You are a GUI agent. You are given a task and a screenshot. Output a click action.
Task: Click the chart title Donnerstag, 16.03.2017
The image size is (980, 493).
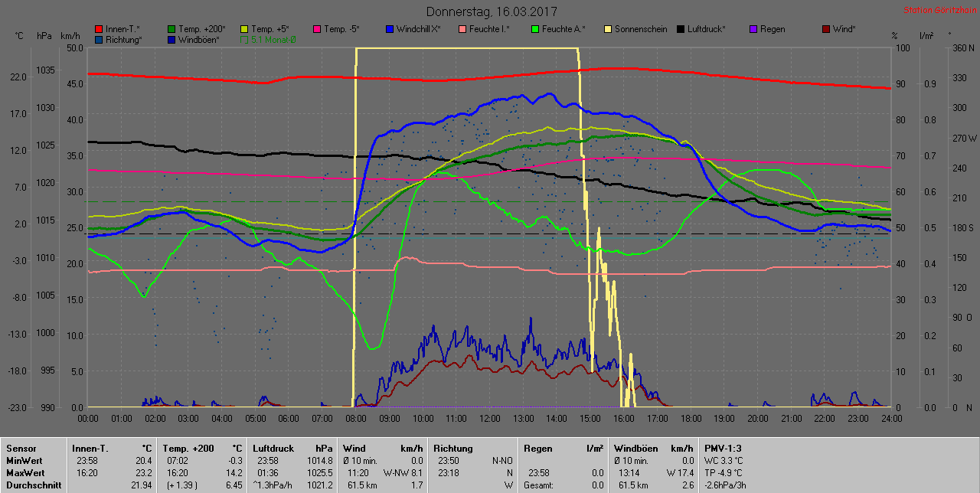(492, 11)
